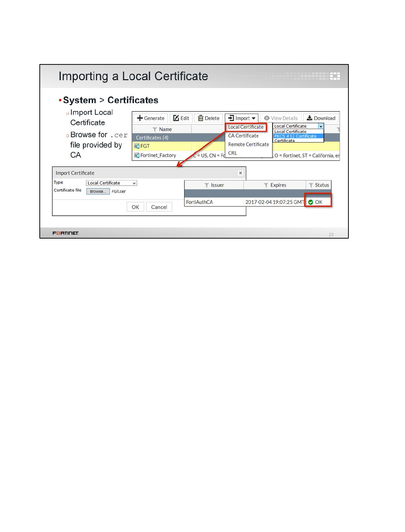Select Local Certificate from Import menu
The image size is (405, 532).
[x=246, y=127]
